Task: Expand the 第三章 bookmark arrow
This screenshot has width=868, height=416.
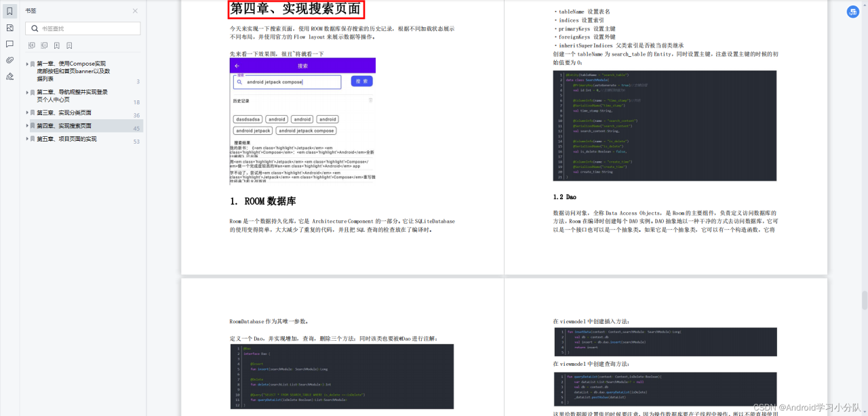Action: [27, 112]
